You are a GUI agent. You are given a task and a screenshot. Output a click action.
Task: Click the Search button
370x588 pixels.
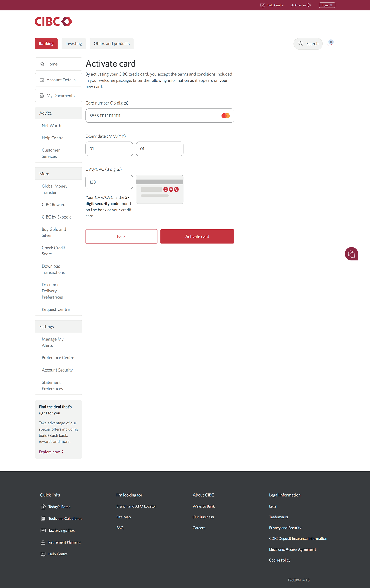point(308,44)
